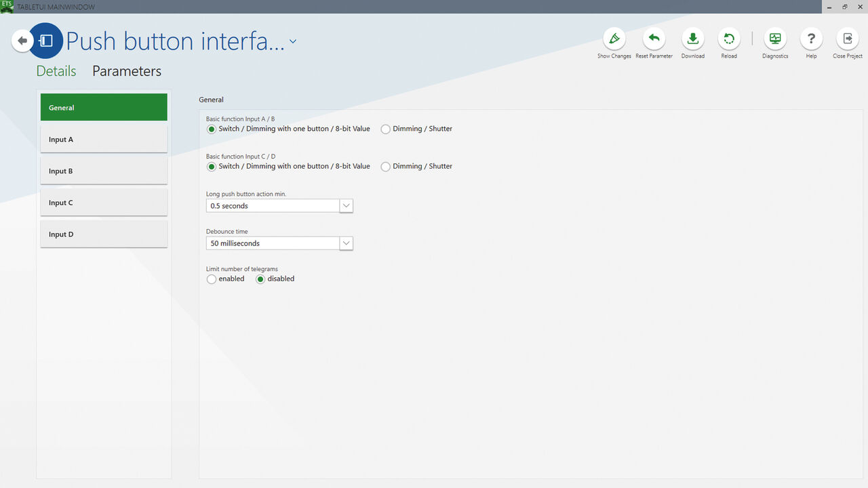The width and height of the screenshot is (868, 488).
Task: Open Help
Action: (x=811, y=39)
